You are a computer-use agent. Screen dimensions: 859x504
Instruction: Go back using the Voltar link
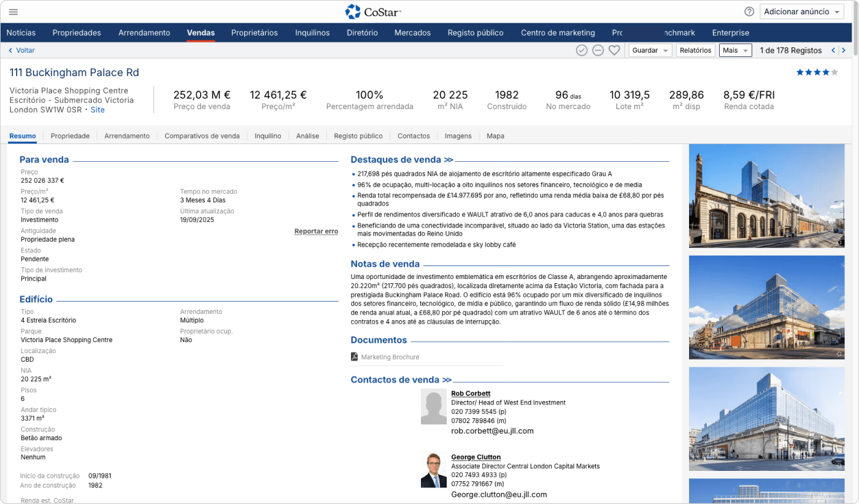coord(21,50)
